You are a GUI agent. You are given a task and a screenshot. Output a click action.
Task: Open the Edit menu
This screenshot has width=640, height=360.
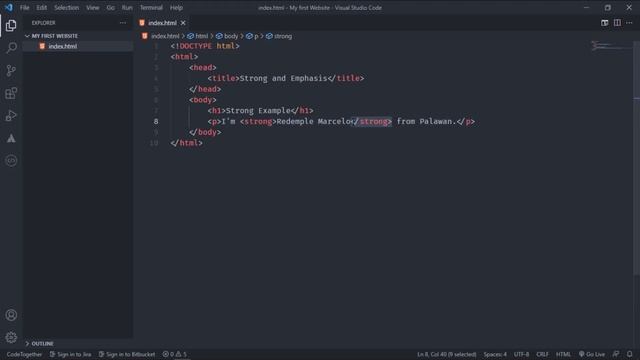click(41, 7)
